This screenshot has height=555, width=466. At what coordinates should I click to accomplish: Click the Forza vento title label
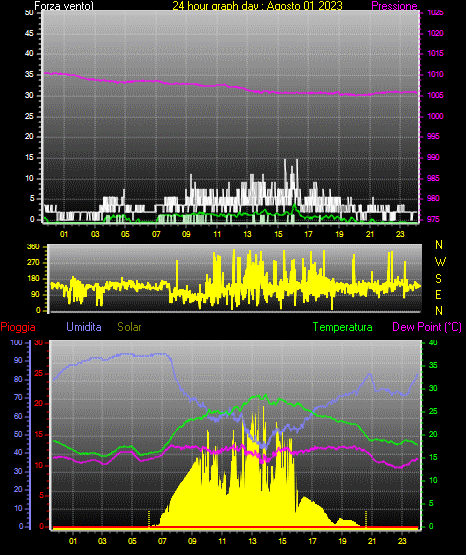point(64,6)
